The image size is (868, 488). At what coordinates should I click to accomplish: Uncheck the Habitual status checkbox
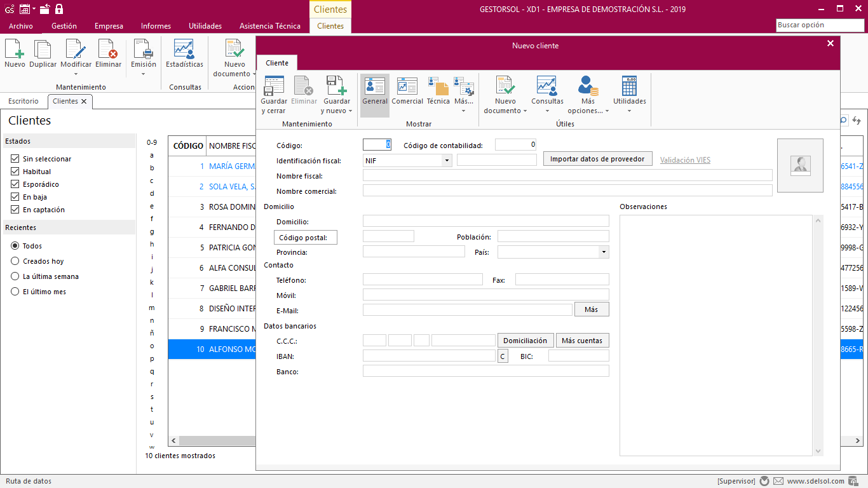15,172
